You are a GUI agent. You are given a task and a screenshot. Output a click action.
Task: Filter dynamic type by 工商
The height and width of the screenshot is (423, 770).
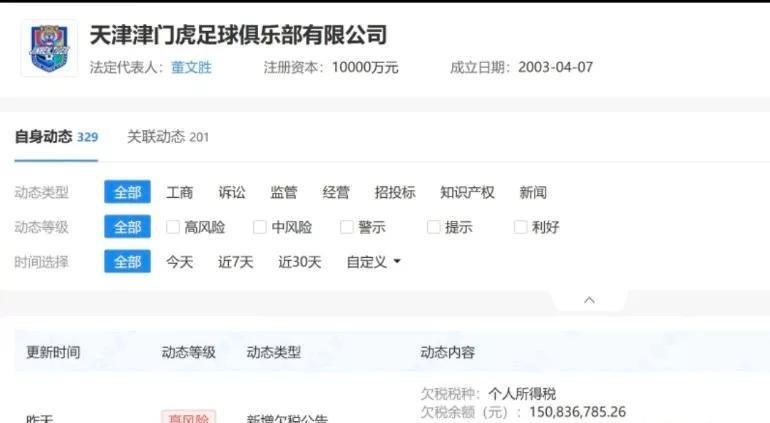tap(179, 192)
